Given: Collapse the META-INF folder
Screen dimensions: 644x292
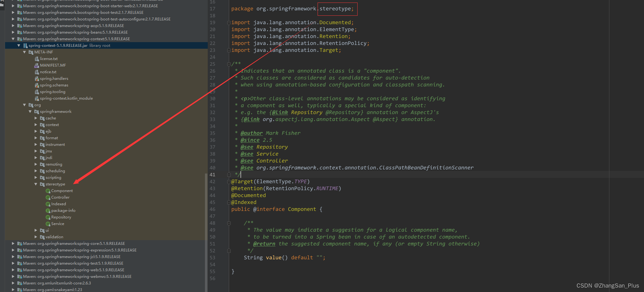Looking at the screenshot, I should click(x=24, y=52).
